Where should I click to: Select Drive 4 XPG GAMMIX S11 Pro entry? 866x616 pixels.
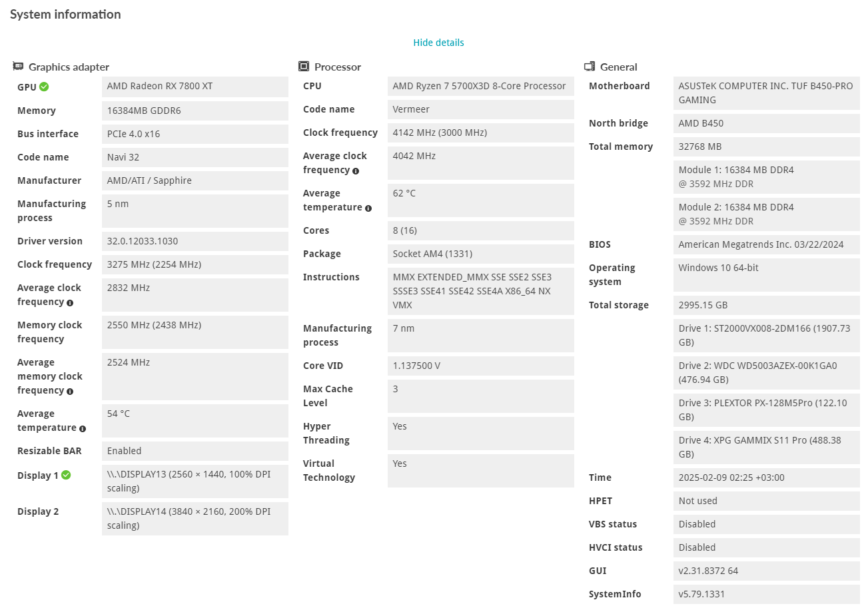coord(767,448)
